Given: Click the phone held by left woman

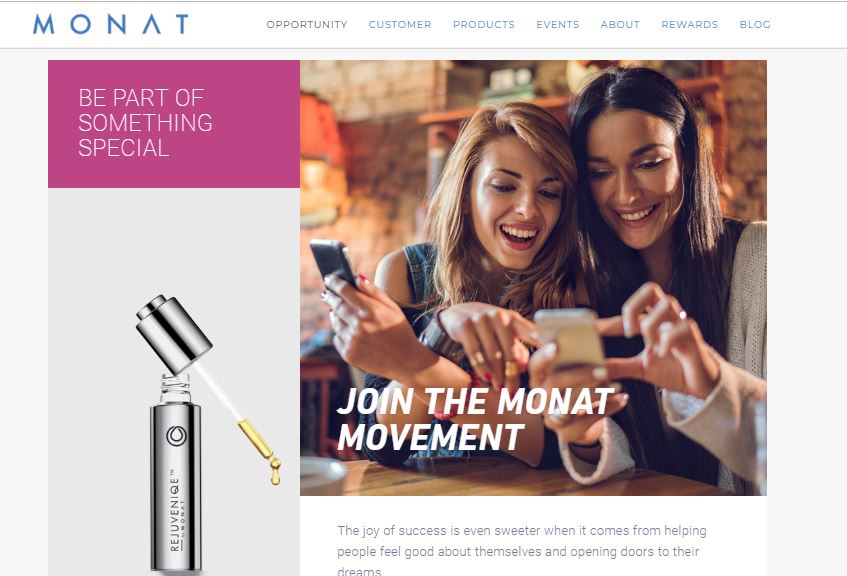Looking at the screenshot, I should (332, 263).
